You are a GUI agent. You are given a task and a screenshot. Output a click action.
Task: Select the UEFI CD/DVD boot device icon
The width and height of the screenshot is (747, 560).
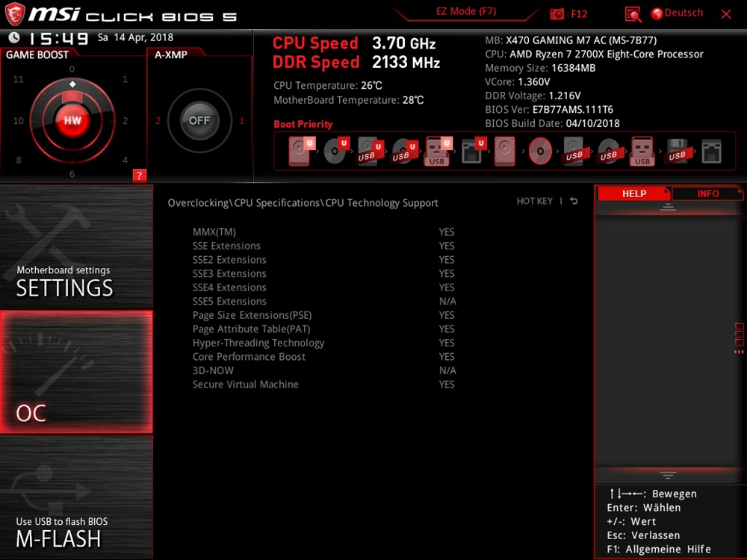tap(336, 151)
